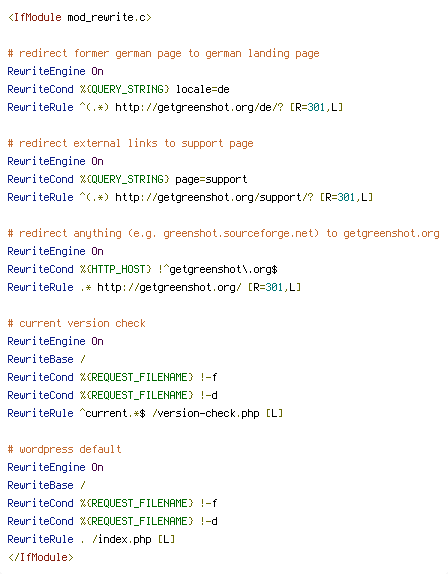Screen dimensions: 448x574
Task: Click the opening IfModule mod_rewrite.c tag
Action: [x=79, y=17]
